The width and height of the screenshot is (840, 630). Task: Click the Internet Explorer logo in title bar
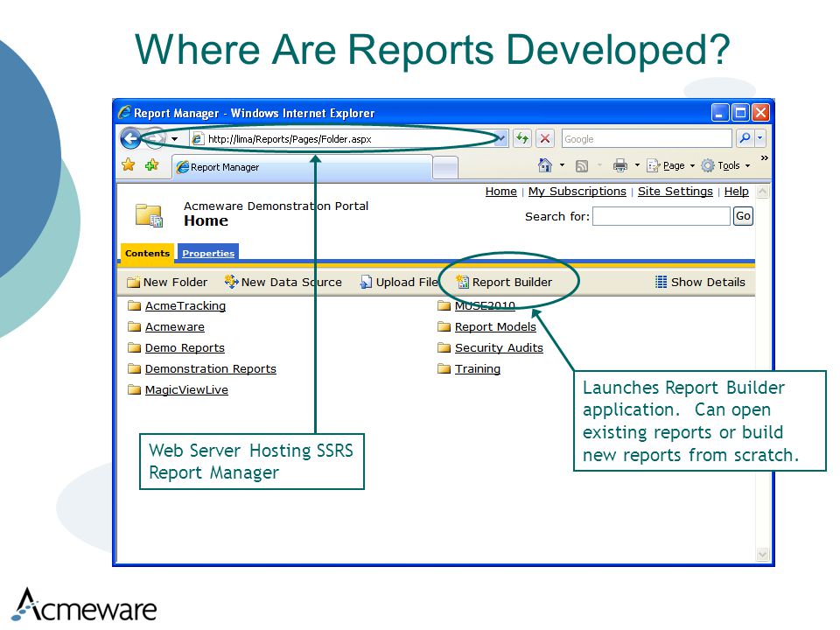point(125,113)
